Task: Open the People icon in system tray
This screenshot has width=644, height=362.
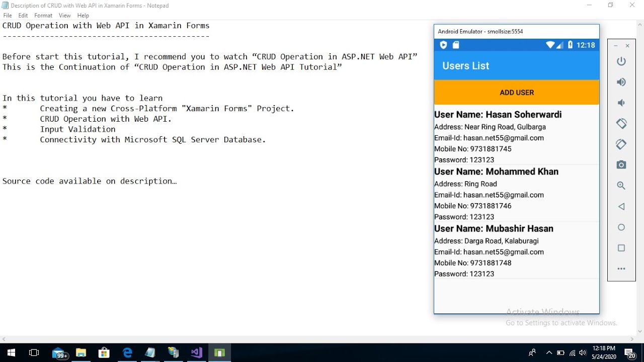Action: 532,353
